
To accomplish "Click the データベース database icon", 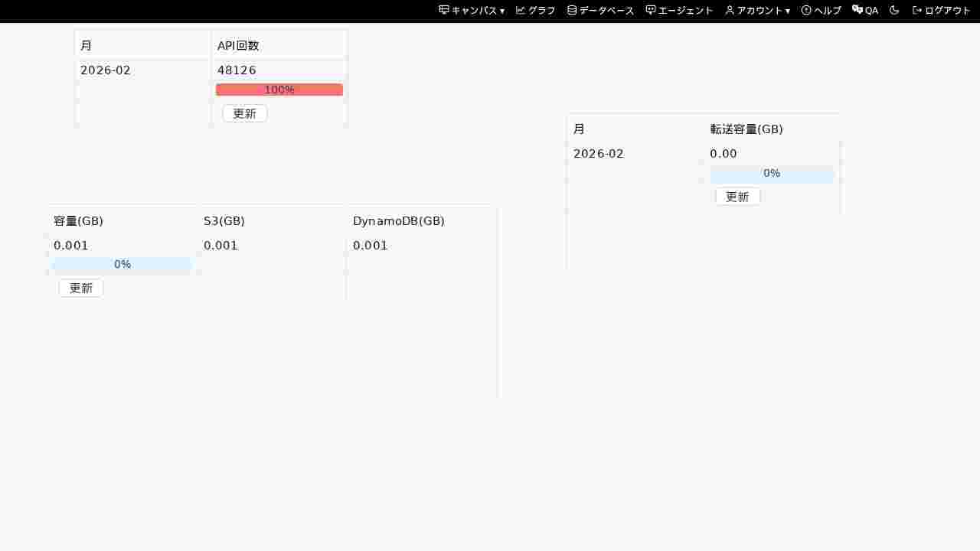I will (572, 10).
